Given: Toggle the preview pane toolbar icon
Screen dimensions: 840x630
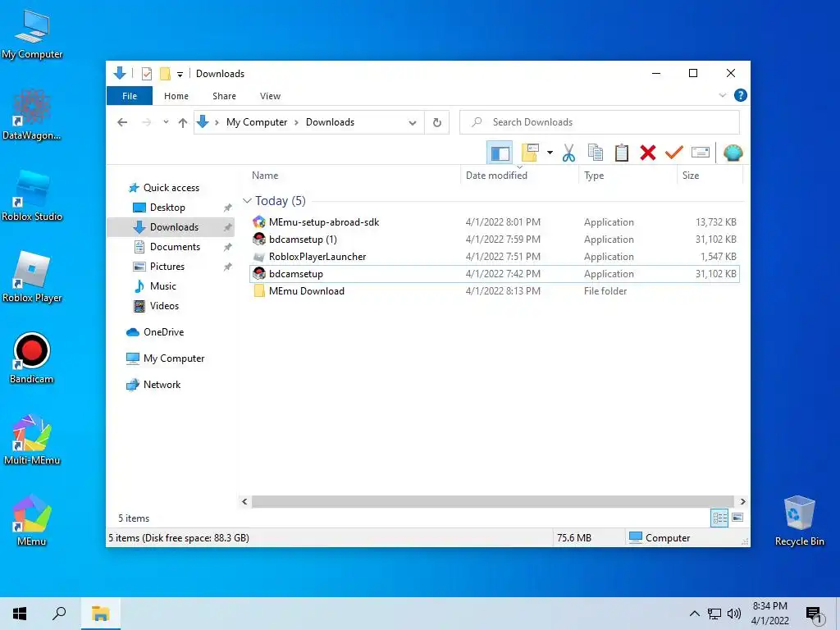Looking at the screenshot, I should 500,153.
